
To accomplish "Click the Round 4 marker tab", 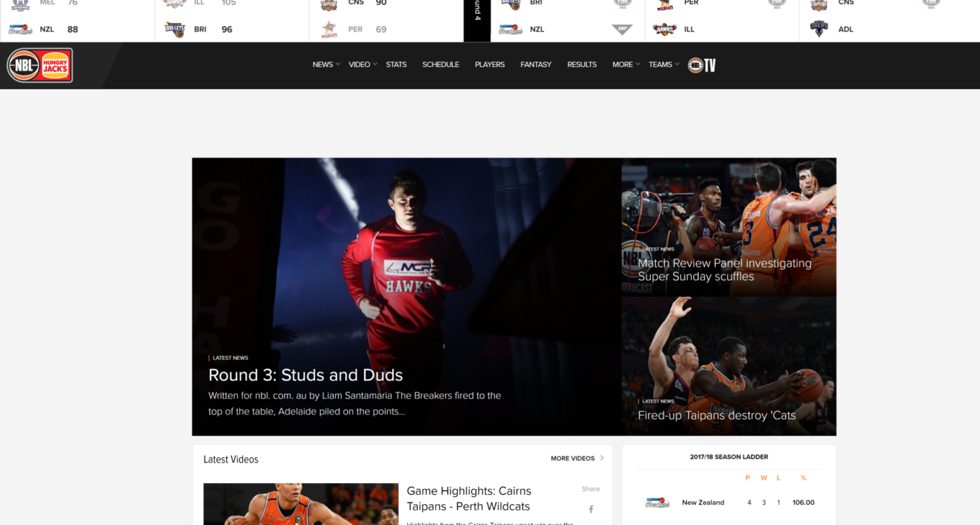I will click(x=477, y=21).
